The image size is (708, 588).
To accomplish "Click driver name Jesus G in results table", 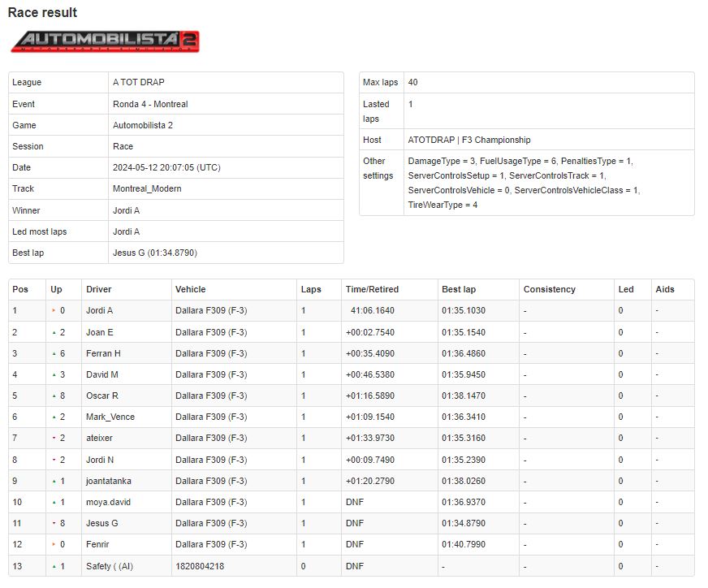I will tap(102, 523).
